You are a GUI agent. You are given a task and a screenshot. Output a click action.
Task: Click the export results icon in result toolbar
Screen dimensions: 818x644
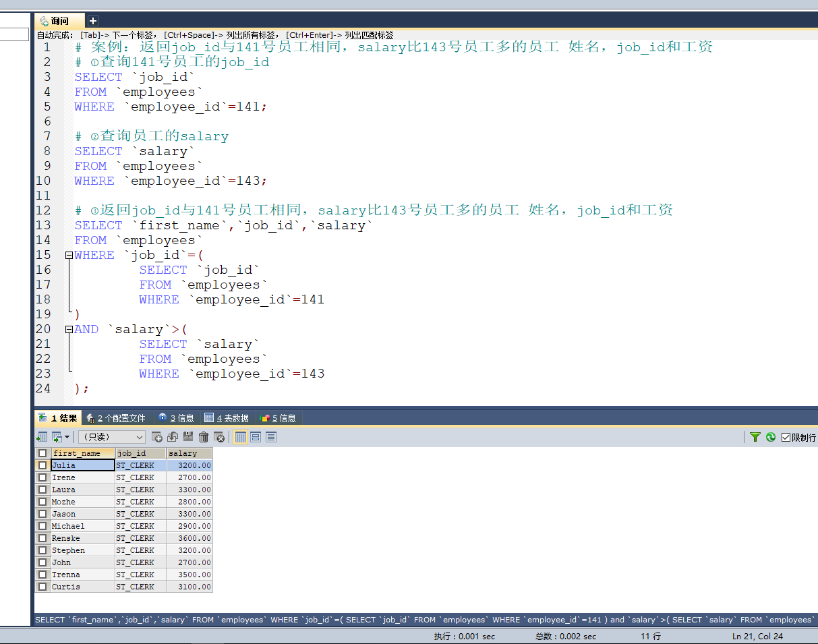click(42, 437)
